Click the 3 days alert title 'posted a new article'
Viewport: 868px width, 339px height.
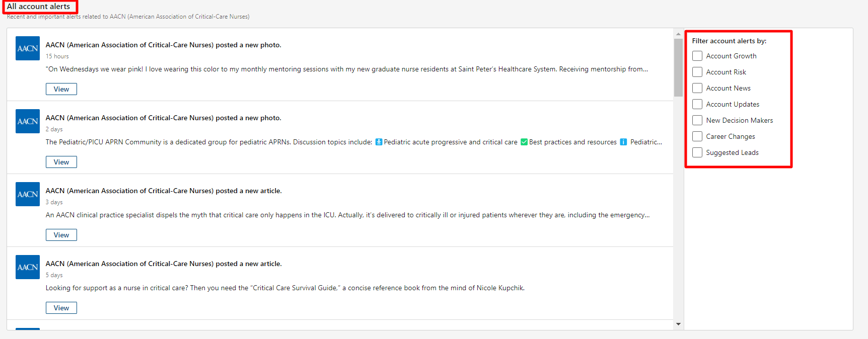[x=164, y=191]
